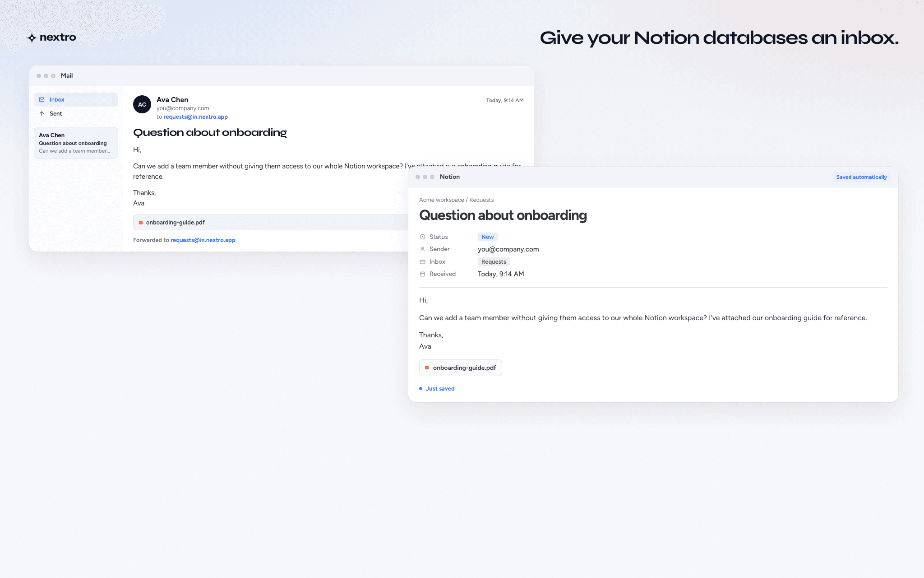
Task: Click the Hi, greeting line in Mail
Action: point(137,150)
